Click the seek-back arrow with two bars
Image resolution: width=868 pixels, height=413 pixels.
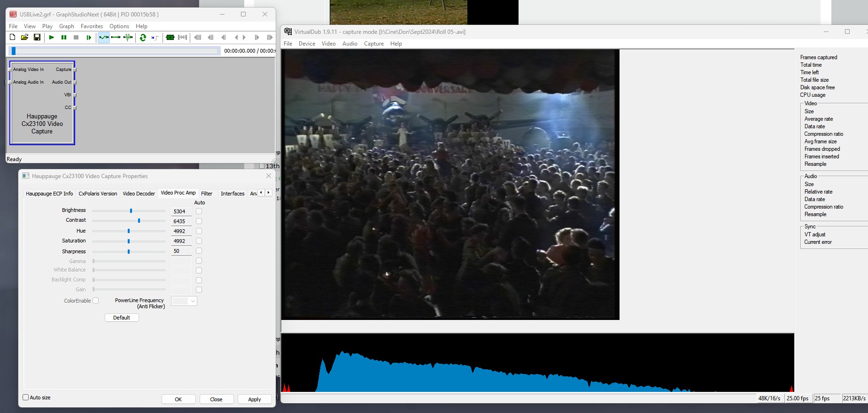coord(210,37)
